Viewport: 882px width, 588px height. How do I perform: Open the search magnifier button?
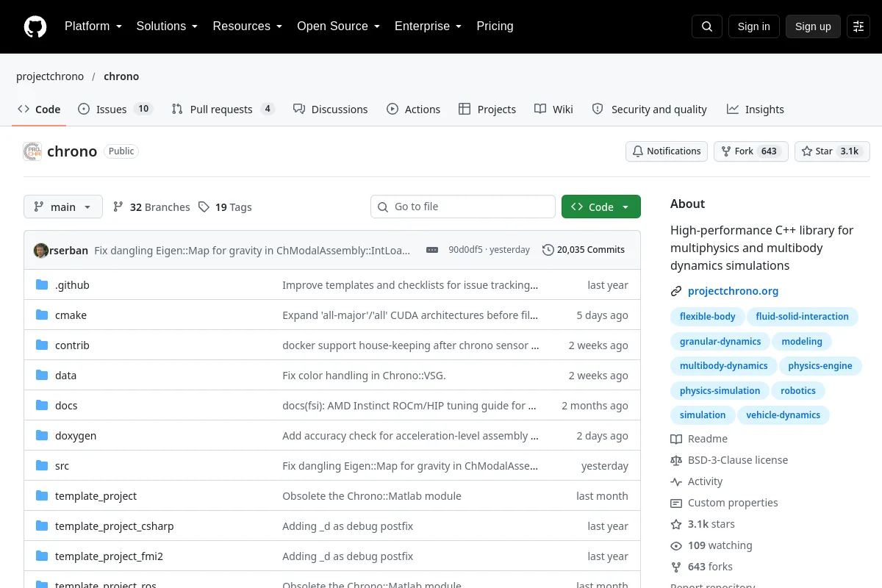click(707, 26)
